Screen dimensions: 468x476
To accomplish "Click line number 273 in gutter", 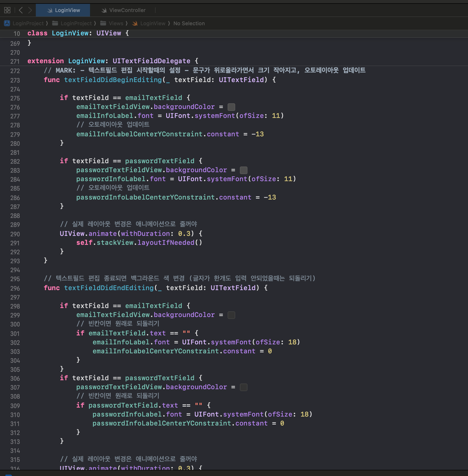I will point(15,80).
